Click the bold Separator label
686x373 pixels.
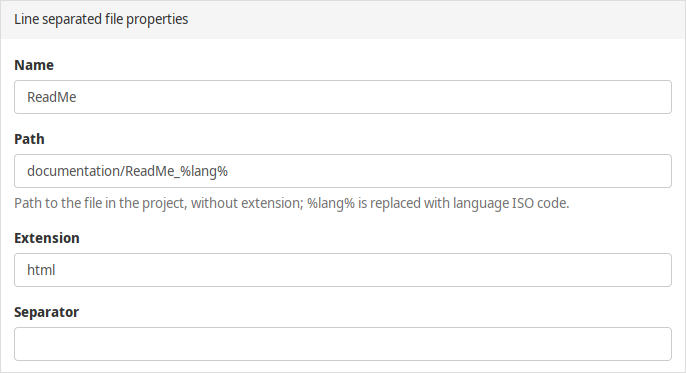pos(46,312)
